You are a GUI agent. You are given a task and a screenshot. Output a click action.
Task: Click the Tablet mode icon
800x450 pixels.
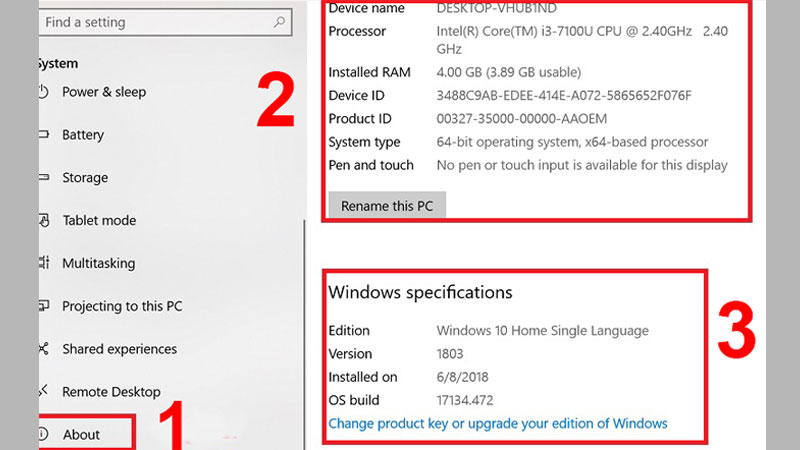pos(43,221)
